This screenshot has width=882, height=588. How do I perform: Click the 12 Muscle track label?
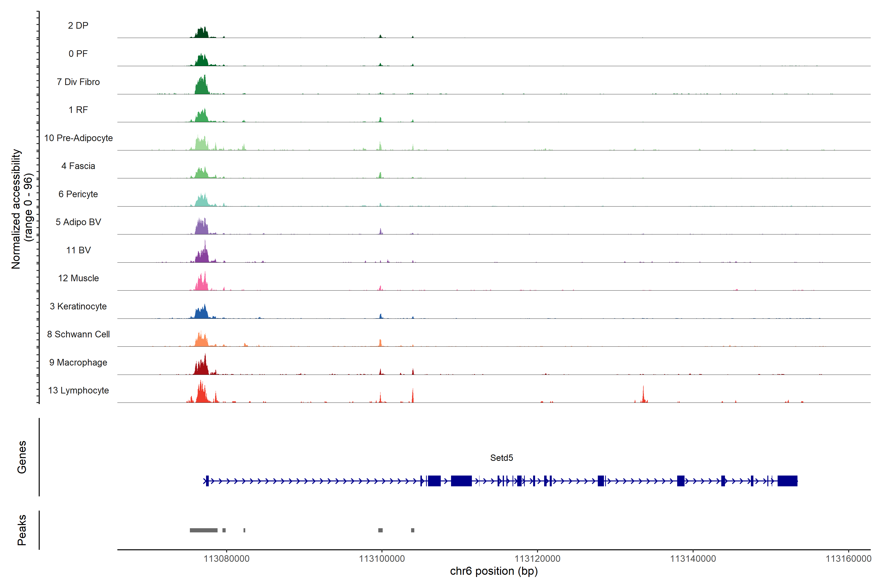pyautogui.click(x=78, y=278)
